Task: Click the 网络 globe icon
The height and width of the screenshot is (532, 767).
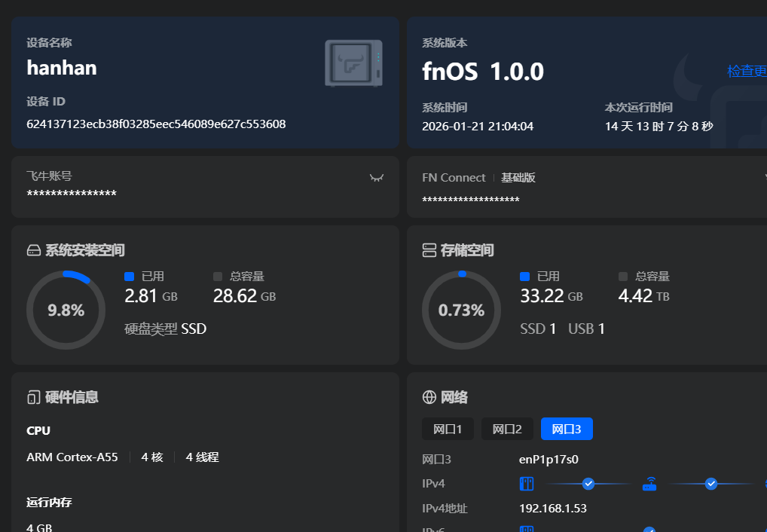Action: pos(429,397)
